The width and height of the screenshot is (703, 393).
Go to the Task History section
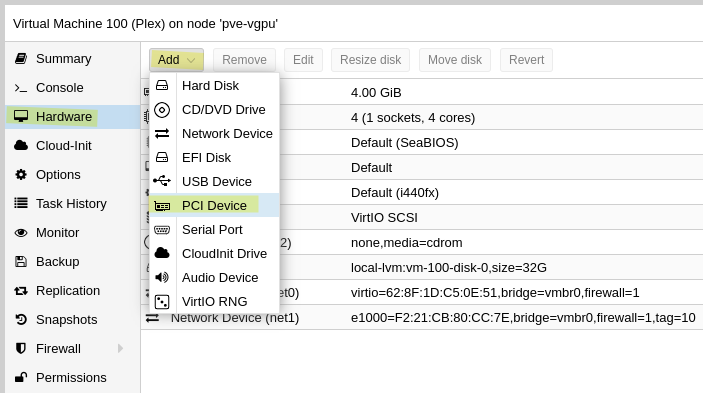71,204
